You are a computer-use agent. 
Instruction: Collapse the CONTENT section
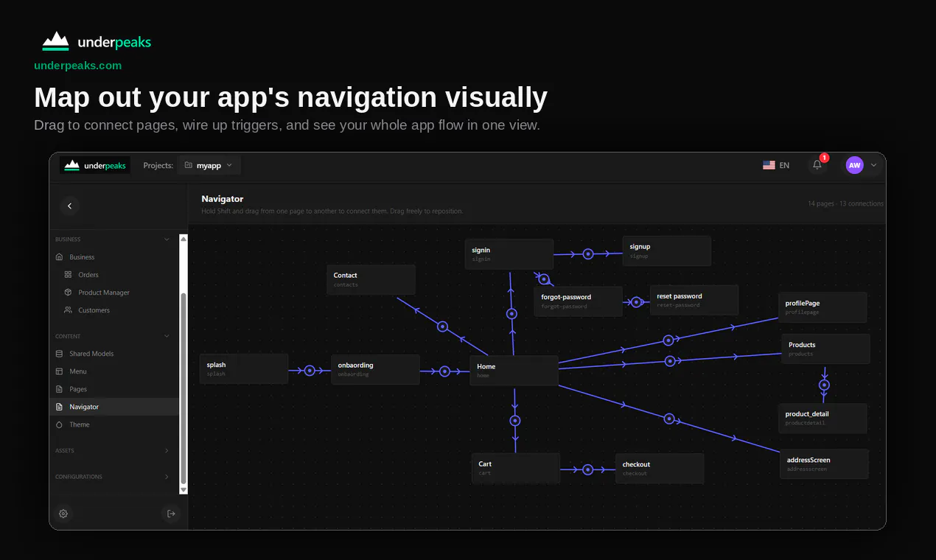(167, 336)
